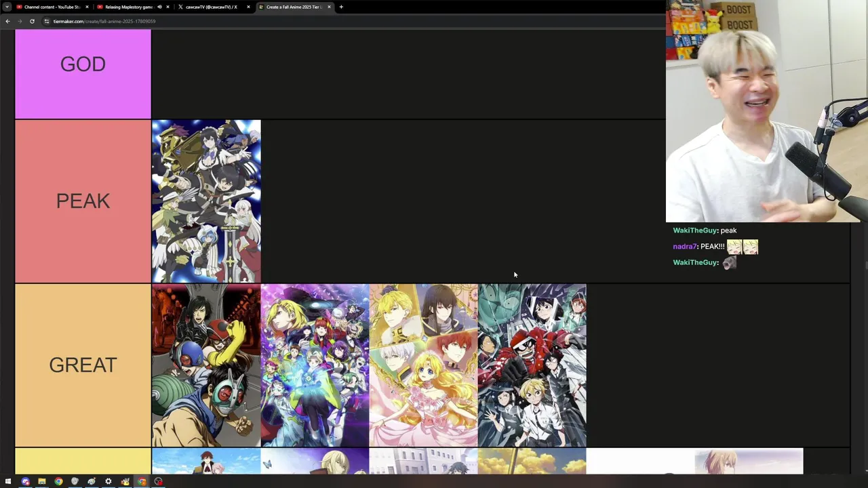The image size is (868, 488).
Task: Click the PEAK tier label
Action: pyautogui.click(x=83, y=201)
